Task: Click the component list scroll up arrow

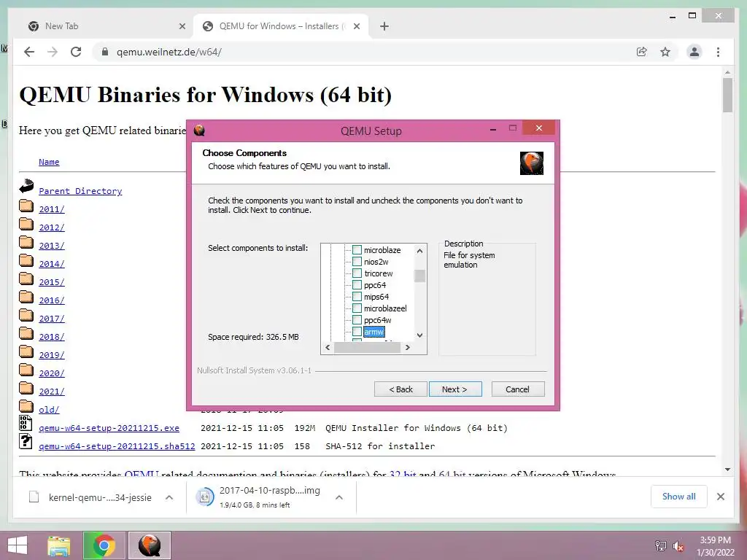Action: point(419,251)
